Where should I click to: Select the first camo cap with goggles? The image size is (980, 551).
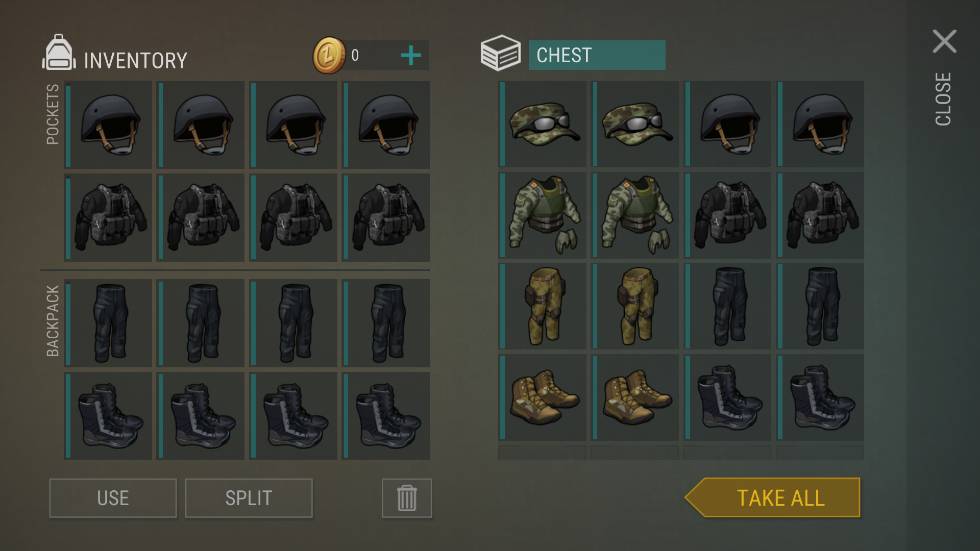click(x=542, y=124)
